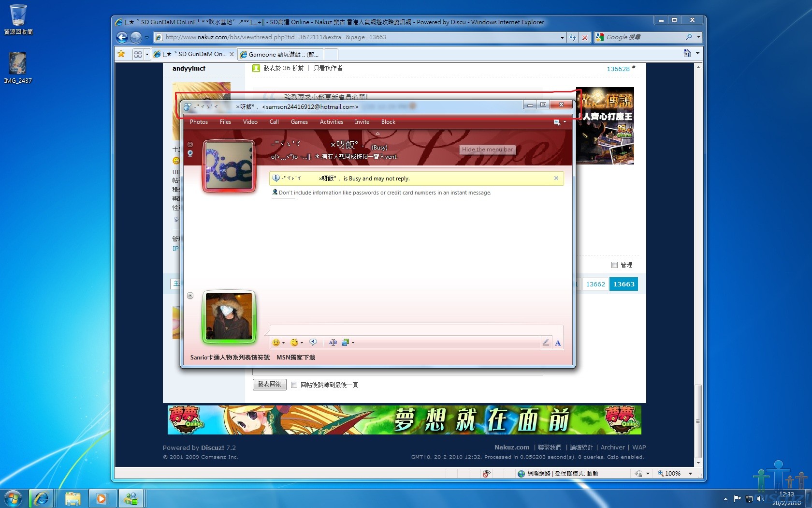Click Block in the Messenger menu
This screenshot has height=508, width=812.
tap(388, 122)
